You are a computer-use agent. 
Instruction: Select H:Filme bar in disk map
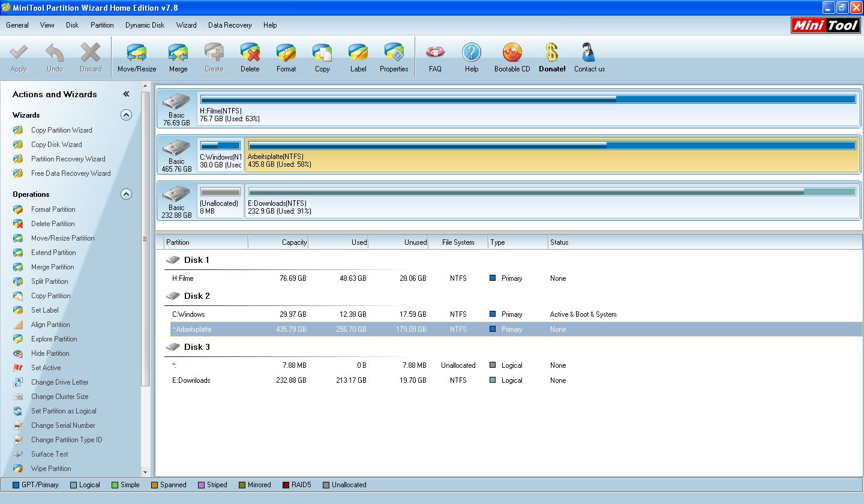coord(529,108)
